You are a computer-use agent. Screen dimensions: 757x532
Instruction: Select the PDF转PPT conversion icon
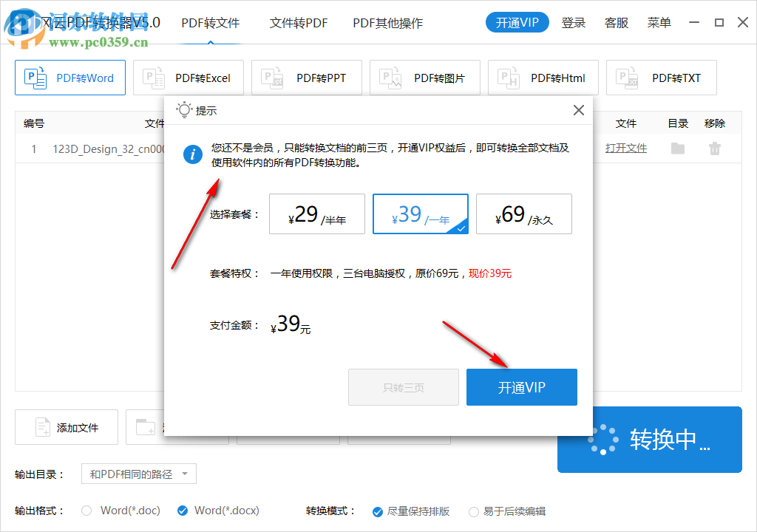click(270, 78)
